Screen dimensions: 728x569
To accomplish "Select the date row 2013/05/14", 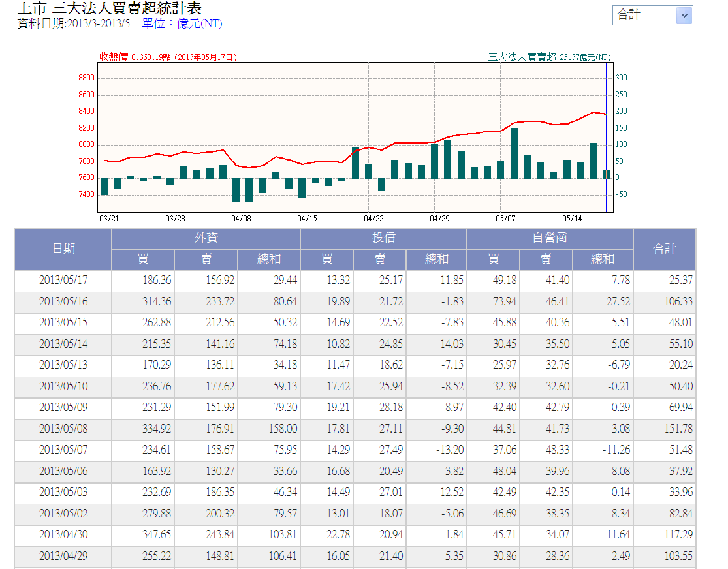I will tap(63, 344).
